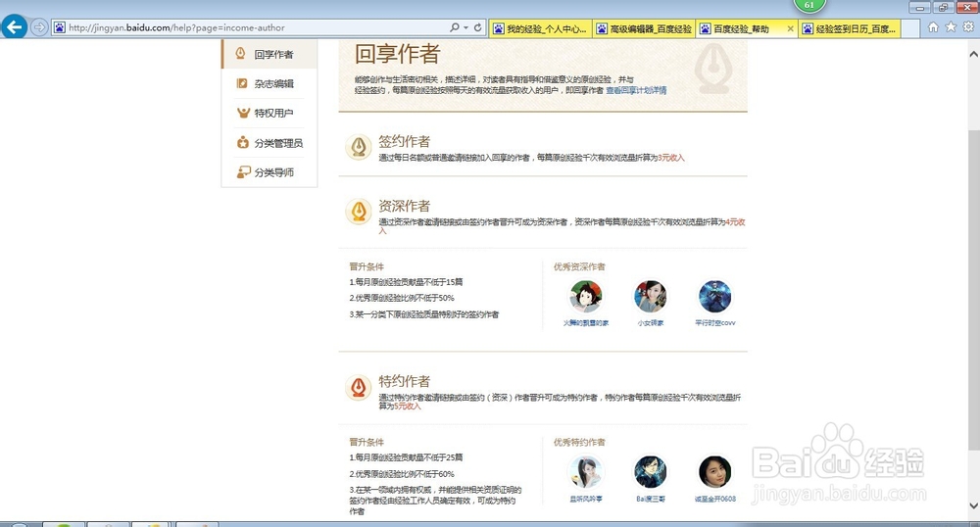Screen dimensions: 980x527
Task: Click the 签约作者 heading
Action: tap(404, 141)
